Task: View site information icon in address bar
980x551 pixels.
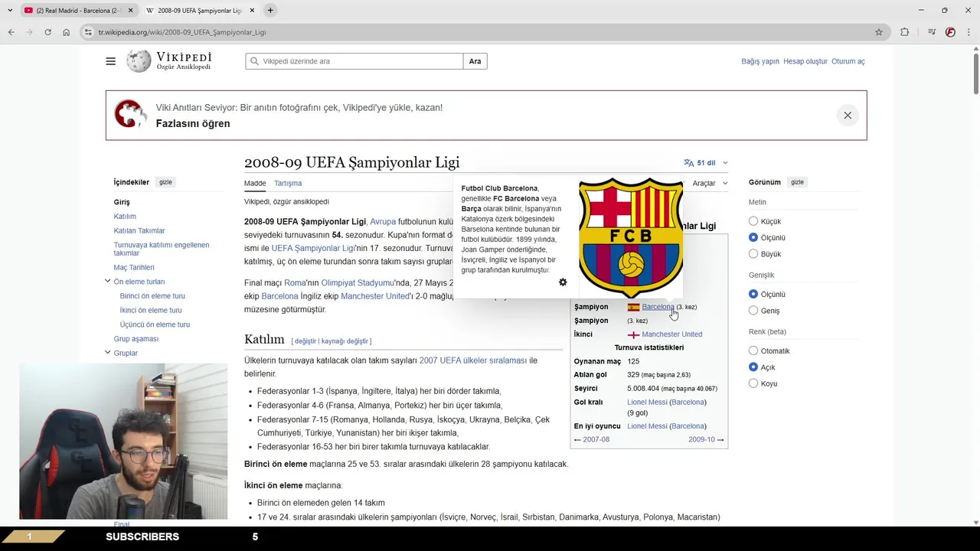Action: 88,32
